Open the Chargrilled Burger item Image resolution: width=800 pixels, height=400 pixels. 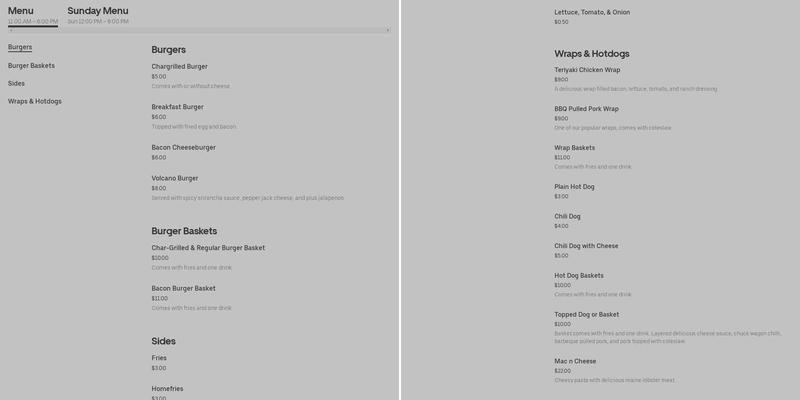180,67
